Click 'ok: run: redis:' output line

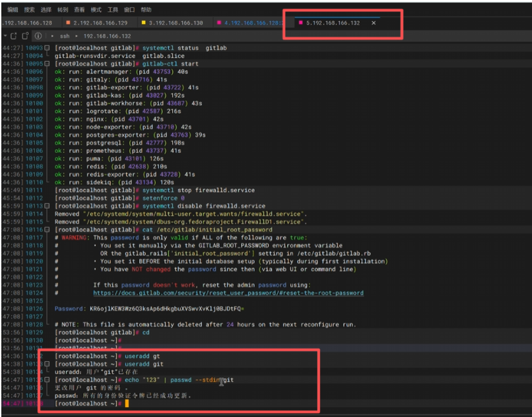(110, 167)
